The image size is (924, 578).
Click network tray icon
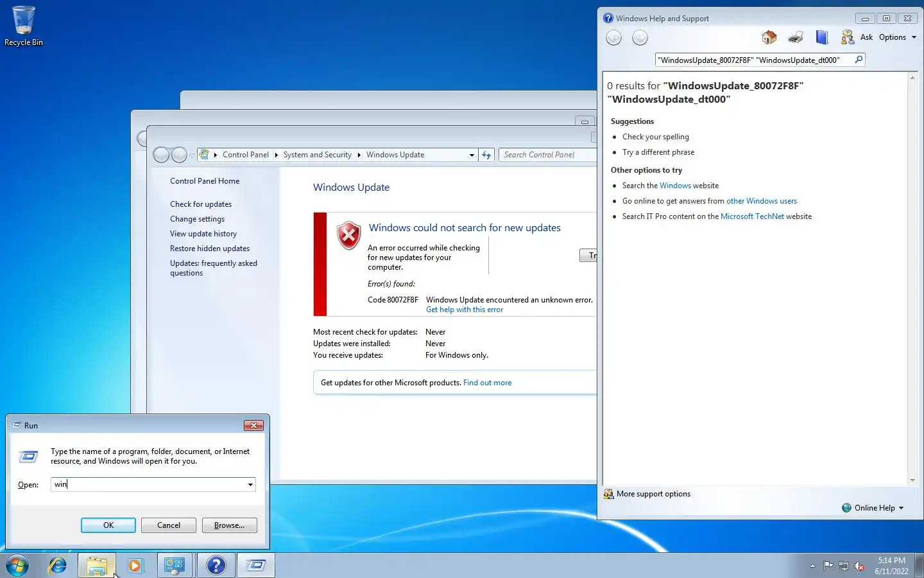coord(844,566)
